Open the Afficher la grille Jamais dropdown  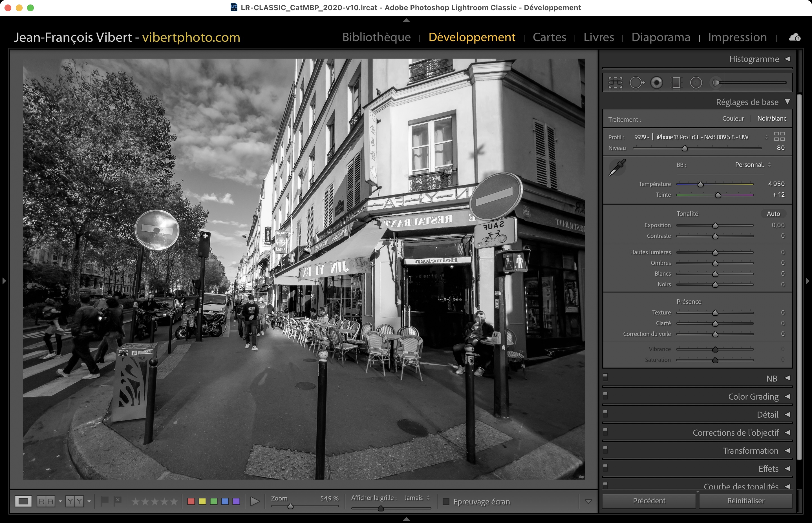coord(417,498)
